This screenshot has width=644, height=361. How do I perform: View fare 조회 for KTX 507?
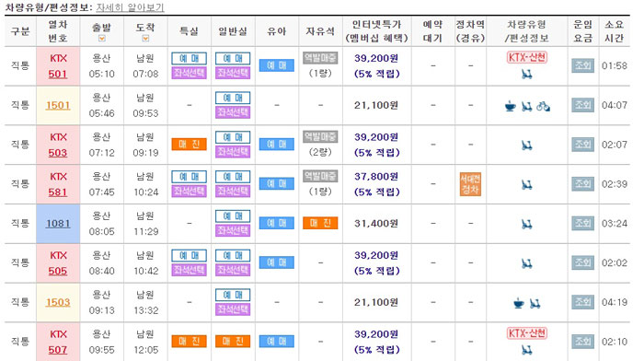582,342
